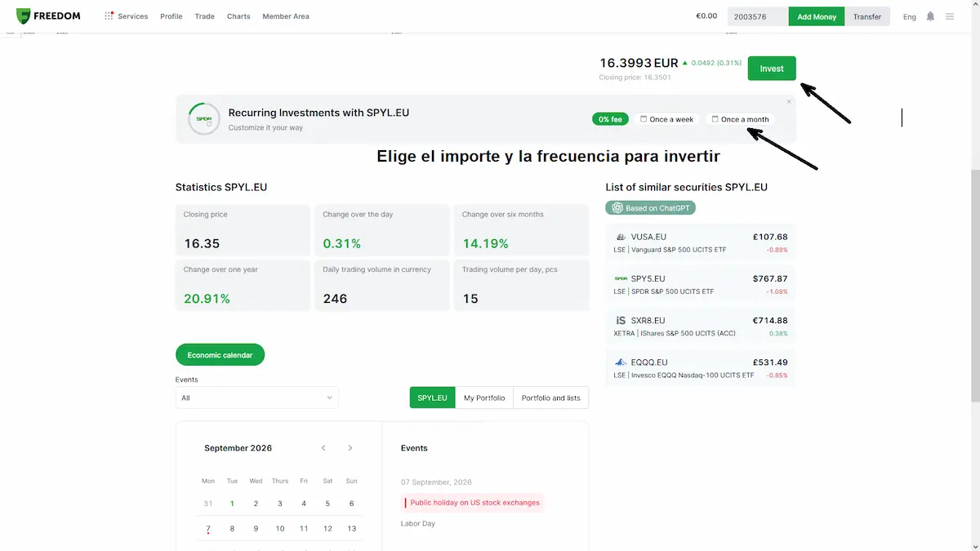
Task: Open the account number 2003576 selector
Action: 757,16
